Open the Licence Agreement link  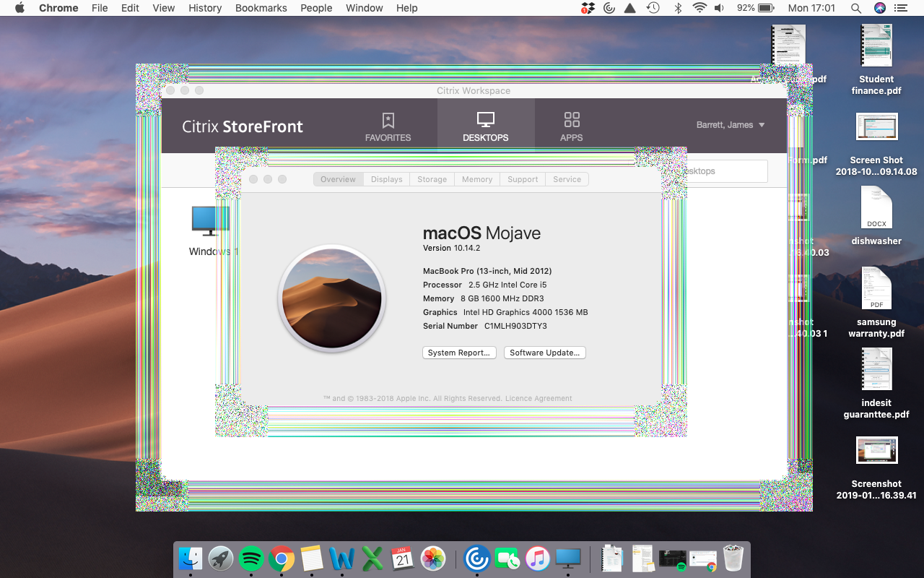click(x=539, y=399)
